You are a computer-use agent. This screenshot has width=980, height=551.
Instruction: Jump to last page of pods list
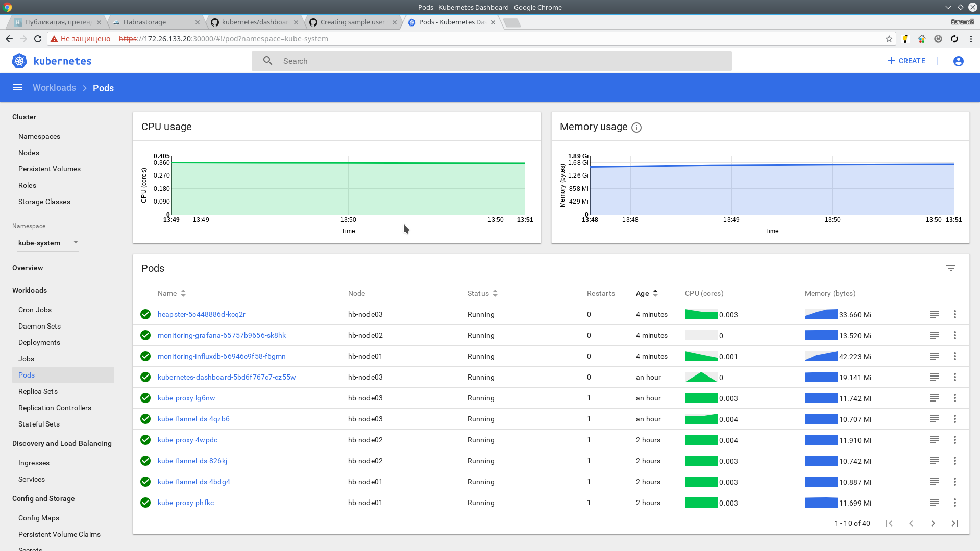pyautogui.click(x=955, y=523)
